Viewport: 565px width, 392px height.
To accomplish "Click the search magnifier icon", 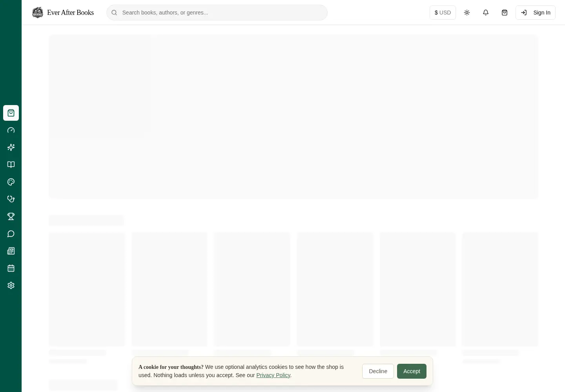I will [x=114, y=13].
